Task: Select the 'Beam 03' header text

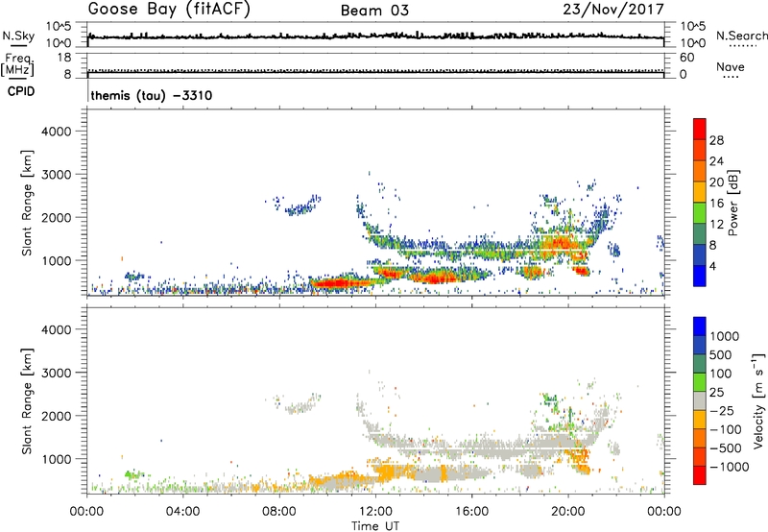Action: (374, 11)
